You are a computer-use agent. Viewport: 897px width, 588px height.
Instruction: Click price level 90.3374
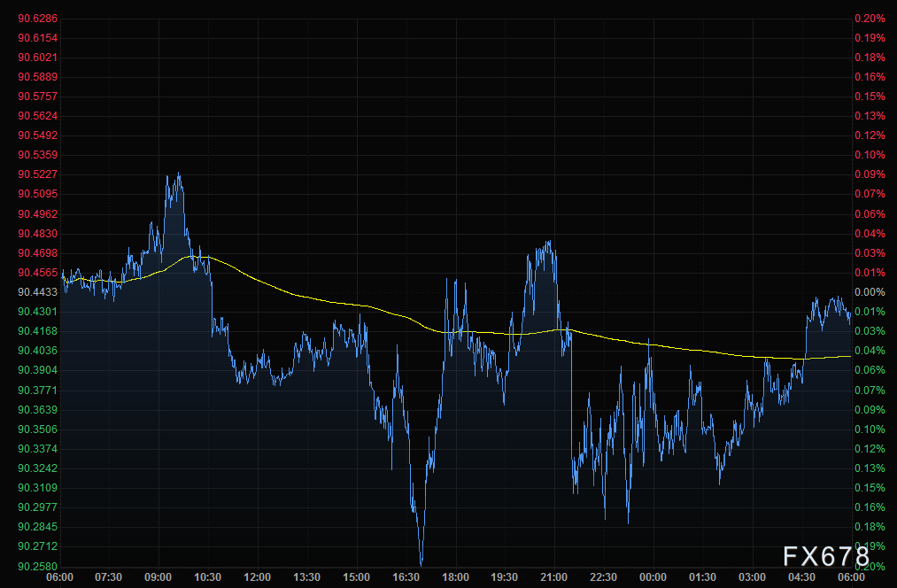tap(38, 448)
